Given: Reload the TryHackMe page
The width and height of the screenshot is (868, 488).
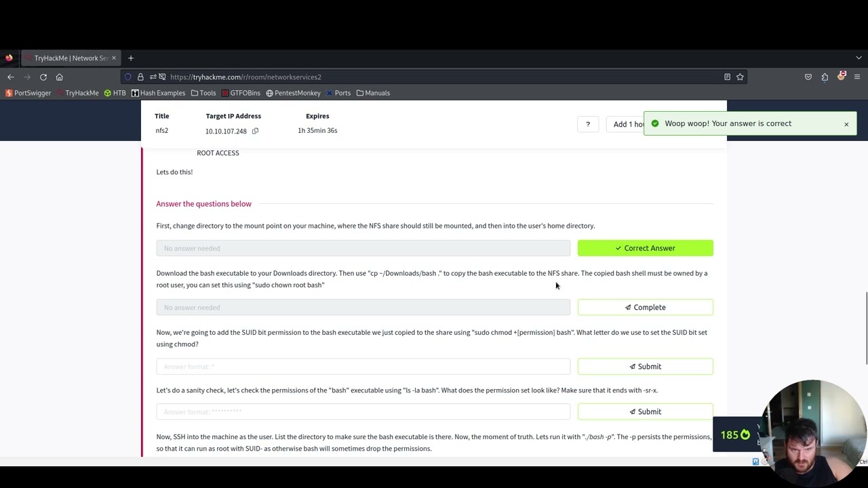Looking at the screenshot, I should (43, 77).
